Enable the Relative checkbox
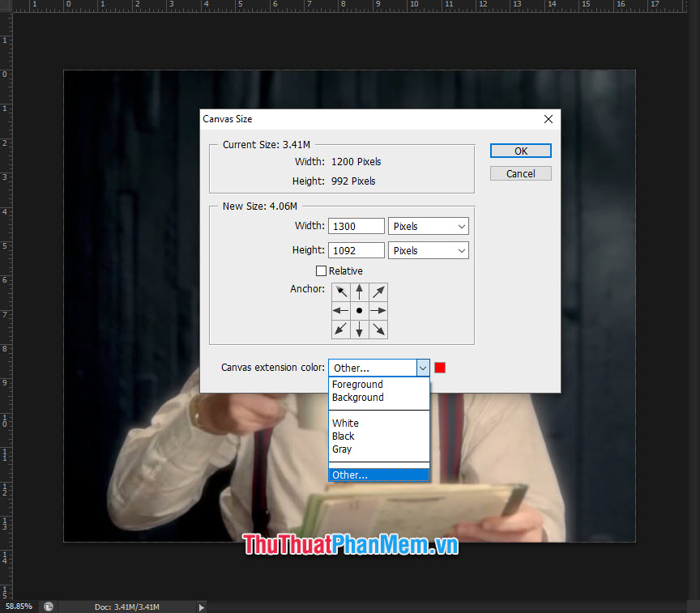The image size is (700, 613). pos(321,270)
